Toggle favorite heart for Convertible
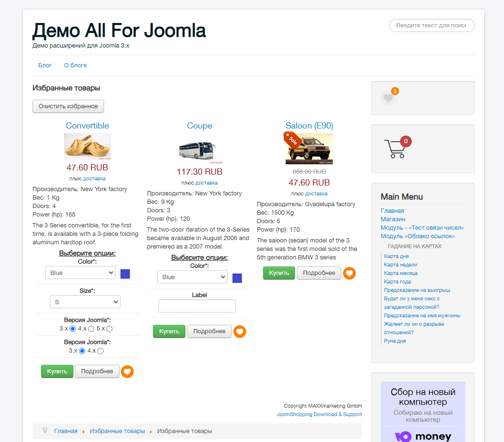 (x=127, y=371)
